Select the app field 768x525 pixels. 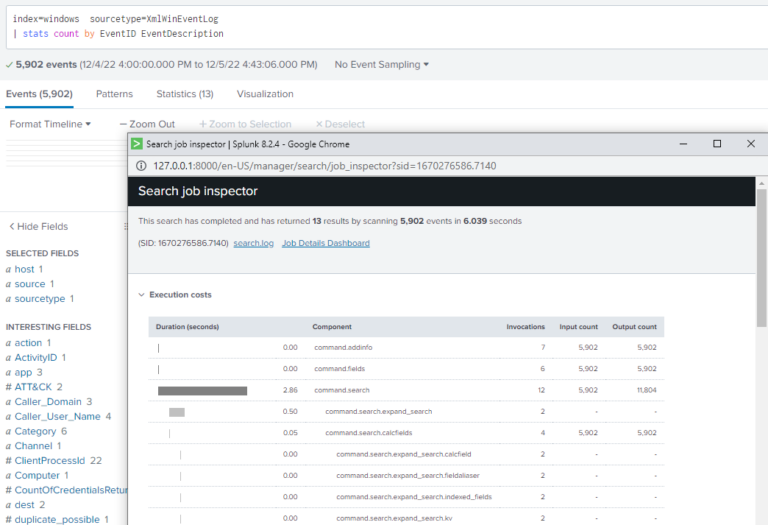[23, 372]
